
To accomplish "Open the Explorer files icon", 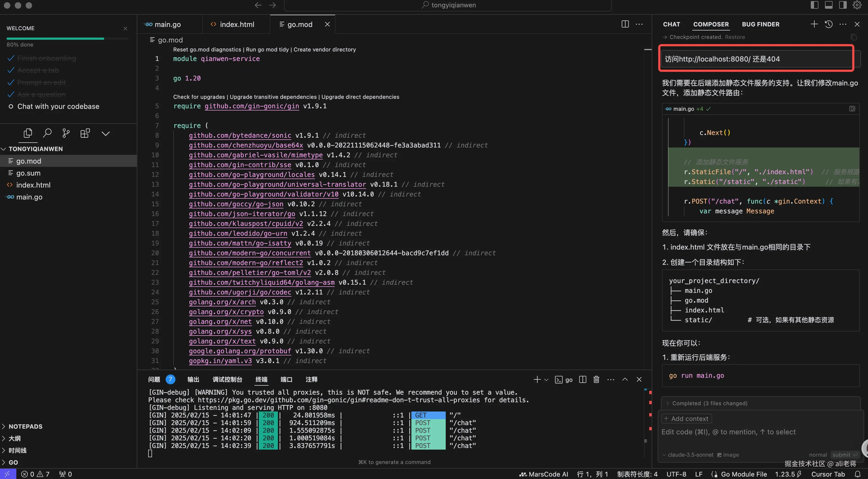I will click(x=28, y=133).
